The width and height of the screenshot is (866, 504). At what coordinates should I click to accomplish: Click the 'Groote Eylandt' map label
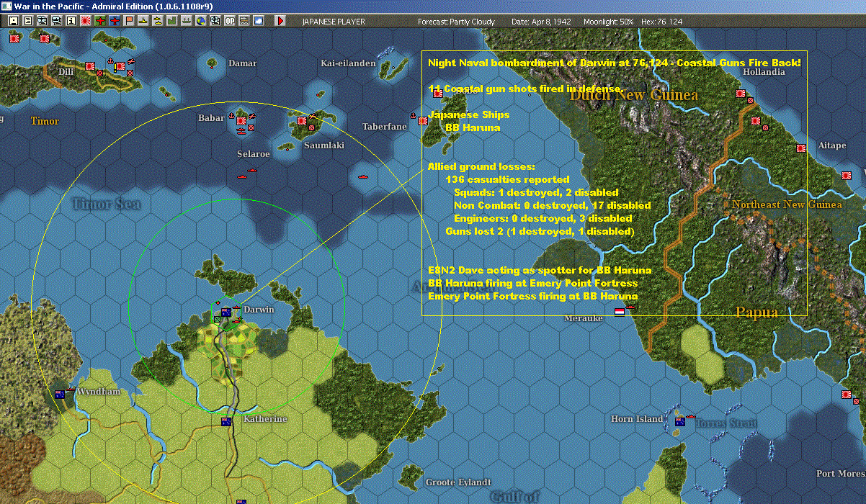click(x=458, y=482)
